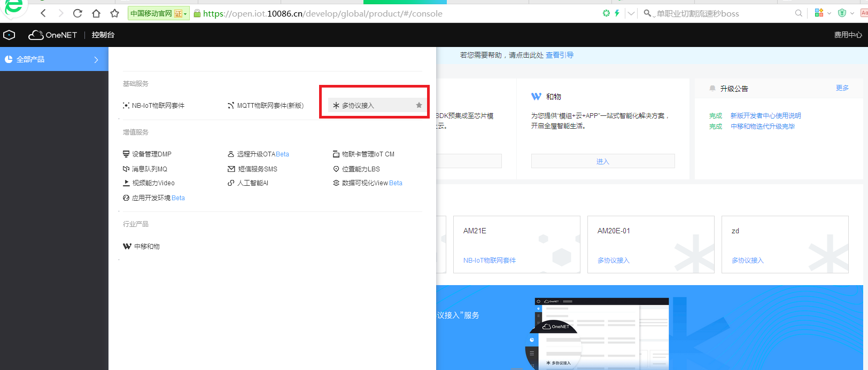The width and height of the screenshot is (868, 370).
Task: Select NB-IoT物联网套件 menu entry
Action: pyautogui.click(x=154, y=106)
